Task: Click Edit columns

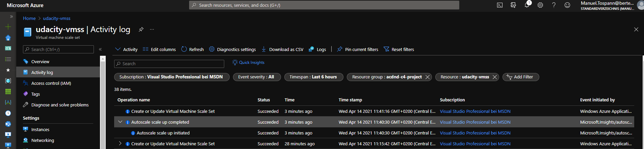Action: click(159, 49)
